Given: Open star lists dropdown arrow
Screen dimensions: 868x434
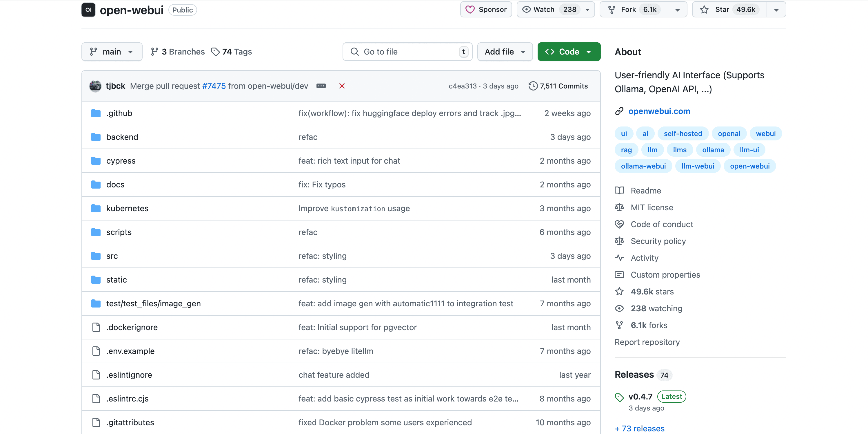Looking at the screenshot, I should pos(776,10).
